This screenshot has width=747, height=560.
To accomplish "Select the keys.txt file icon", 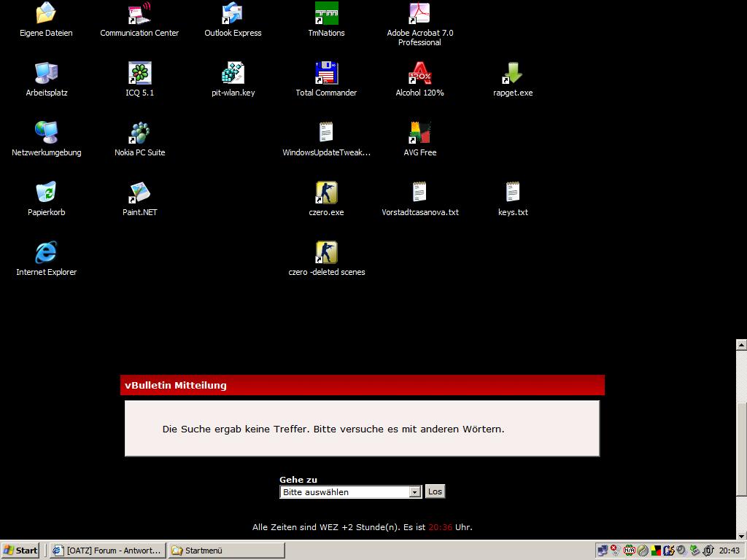I will pyautogui.click(x=513, y=193).
